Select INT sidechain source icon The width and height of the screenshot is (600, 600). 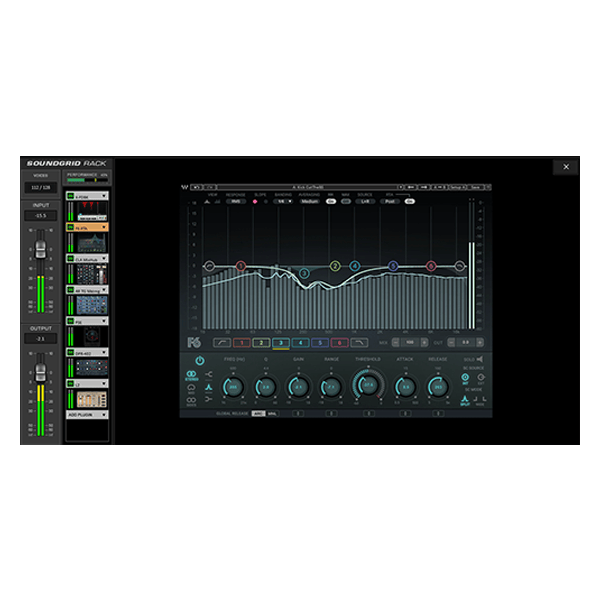point(465,377)
